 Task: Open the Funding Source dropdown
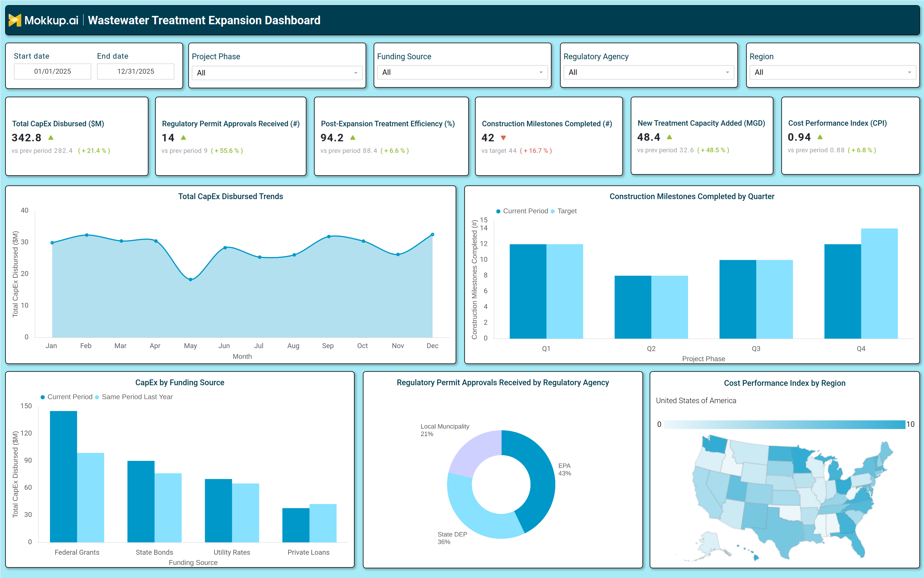coord(462,72)
